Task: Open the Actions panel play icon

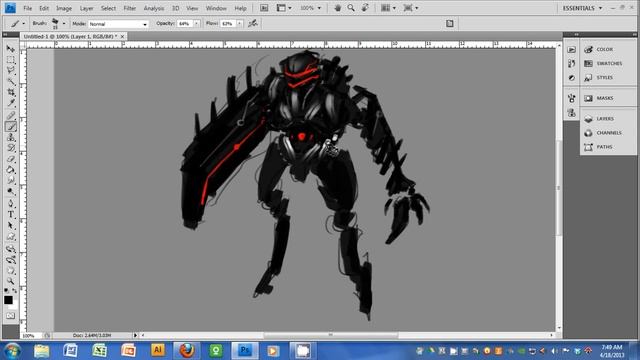Action: coord(571,49)
